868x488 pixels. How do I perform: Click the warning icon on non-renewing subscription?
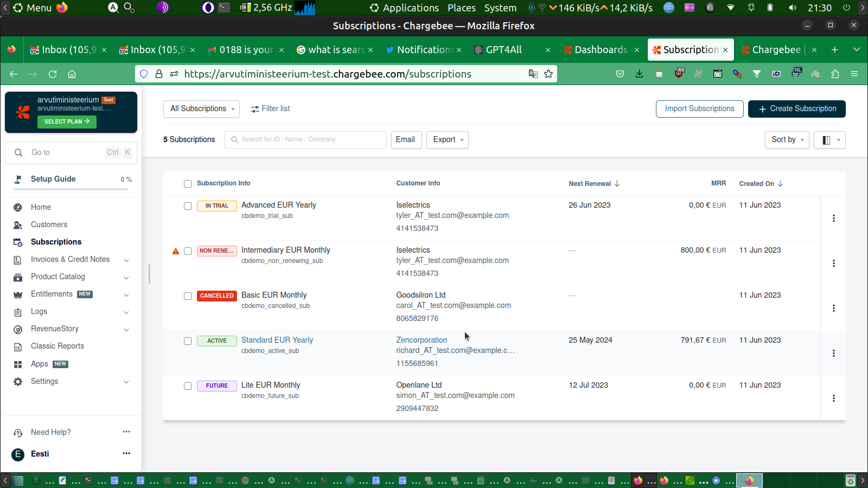click(x=176, y=251)
